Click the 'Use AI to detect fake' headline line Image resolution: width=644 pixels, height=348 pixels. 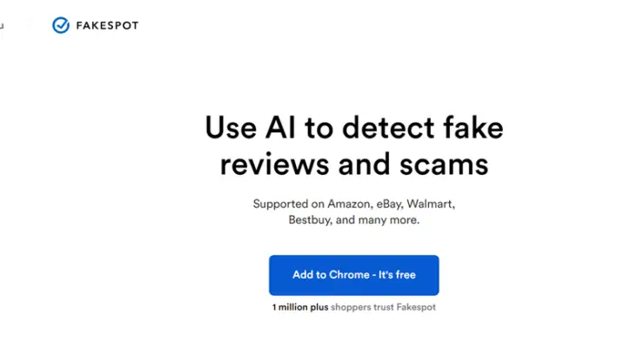tap(354, 128)
